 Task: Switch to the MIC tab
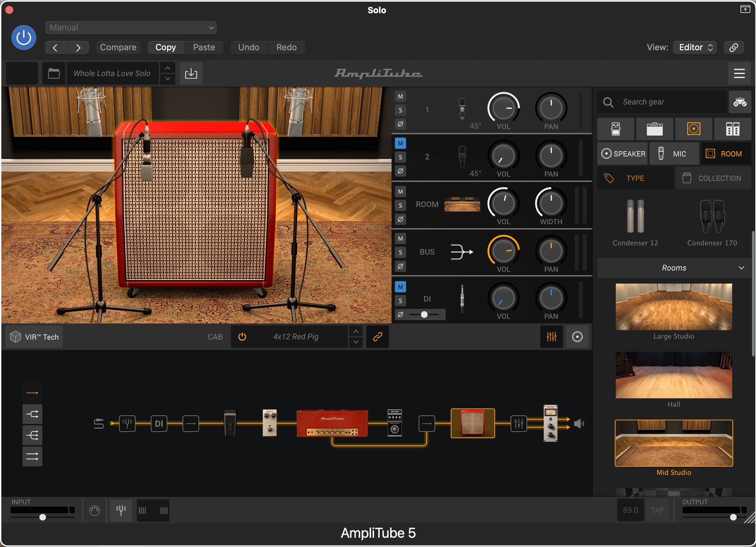coord(674,154)
